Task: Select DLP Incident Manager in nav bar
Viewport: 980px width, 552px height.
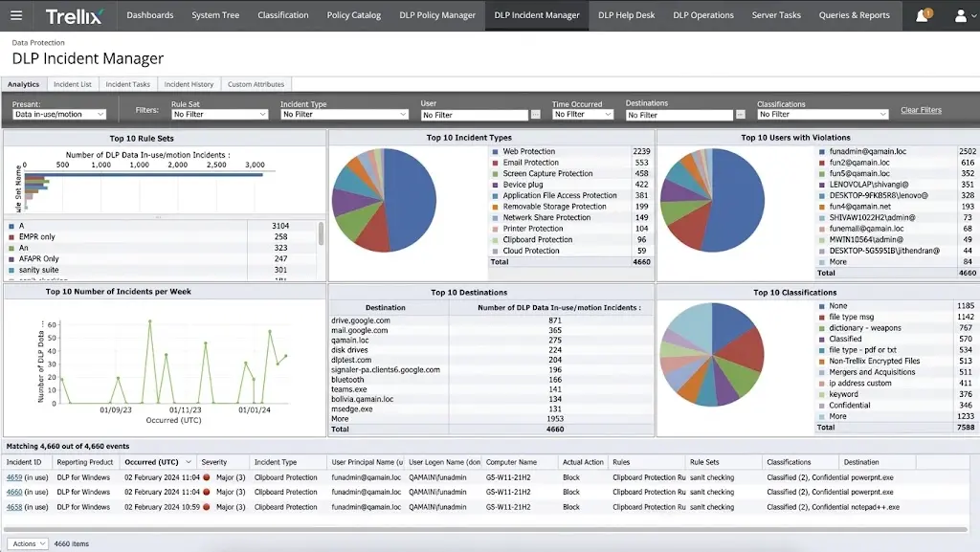Action: (x=537, y=15)
